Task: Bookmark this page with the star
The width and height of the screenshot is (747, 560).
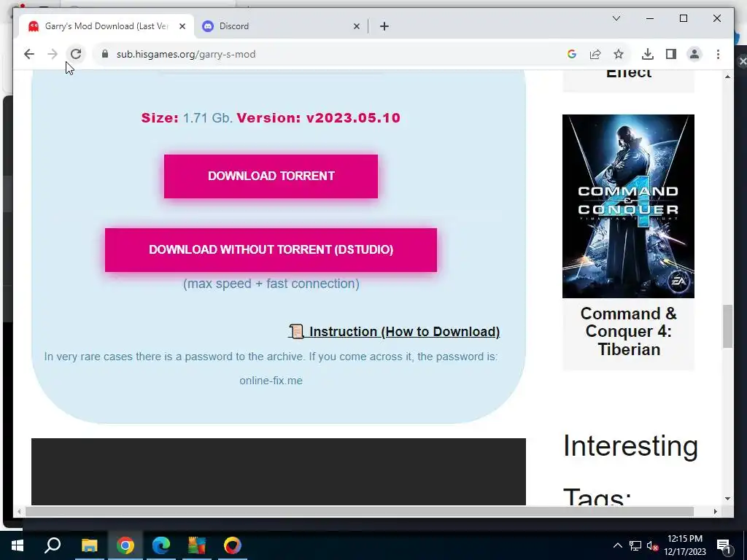Action: point(619,54)
